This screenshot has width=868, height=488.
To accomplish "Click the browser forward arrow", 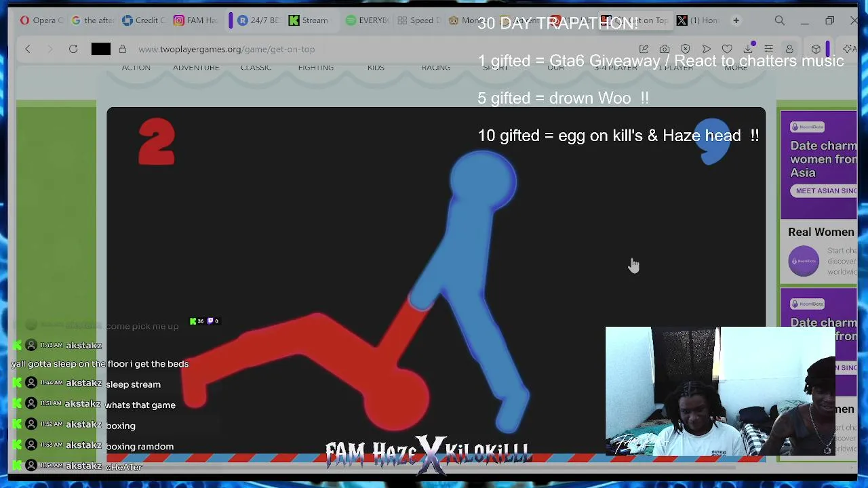I will [x=50, y=49].
